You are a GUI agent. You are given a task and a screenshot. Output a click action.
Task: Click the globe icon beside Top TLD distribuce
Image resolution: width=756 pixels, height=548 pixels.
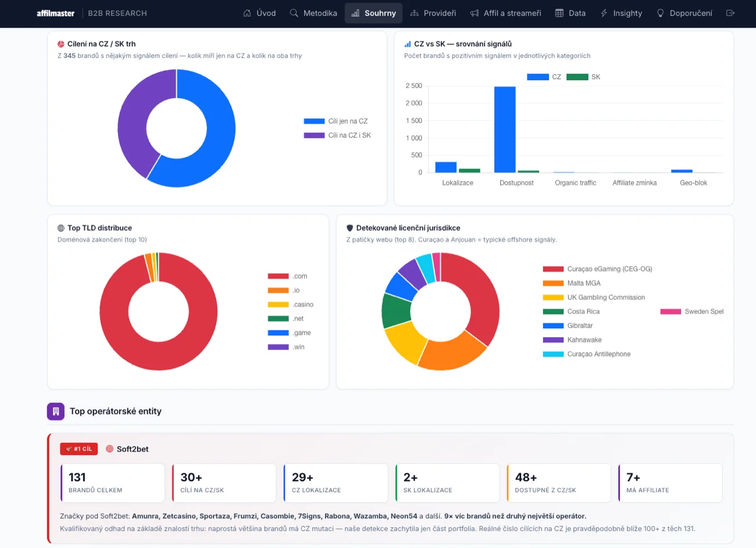click(61, 228)
